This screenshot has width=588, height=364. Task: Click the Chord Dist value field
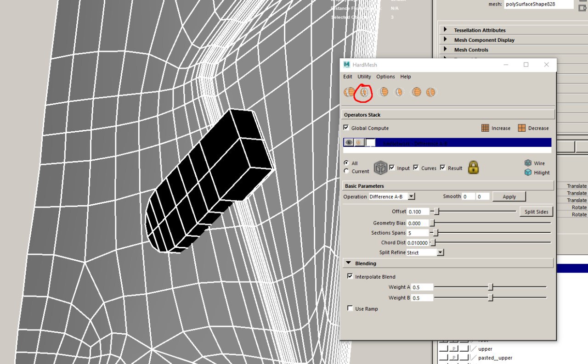[418, 243]
